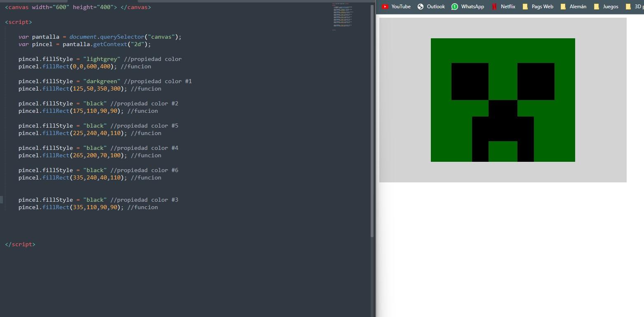Click the 'var pantalla' declaration line
The width and height of the screenshot is (644, 317).
coord(100,37)
